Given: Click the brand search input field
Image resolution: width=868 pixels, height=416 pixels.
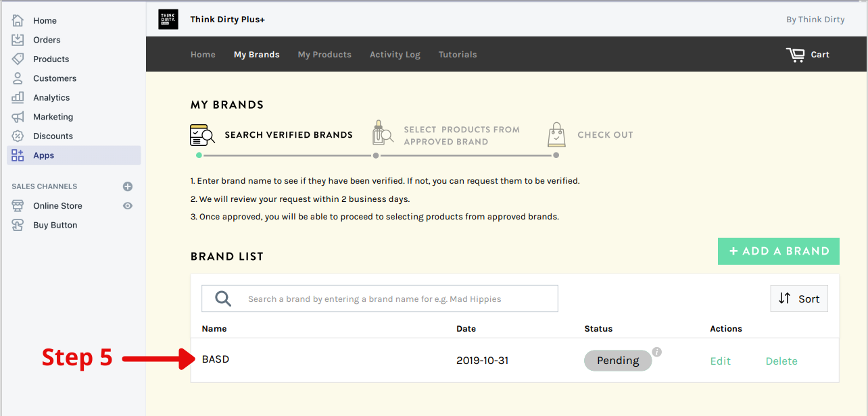Looking at the screenshot, I should pyautogui.click(x=380, y=298).
